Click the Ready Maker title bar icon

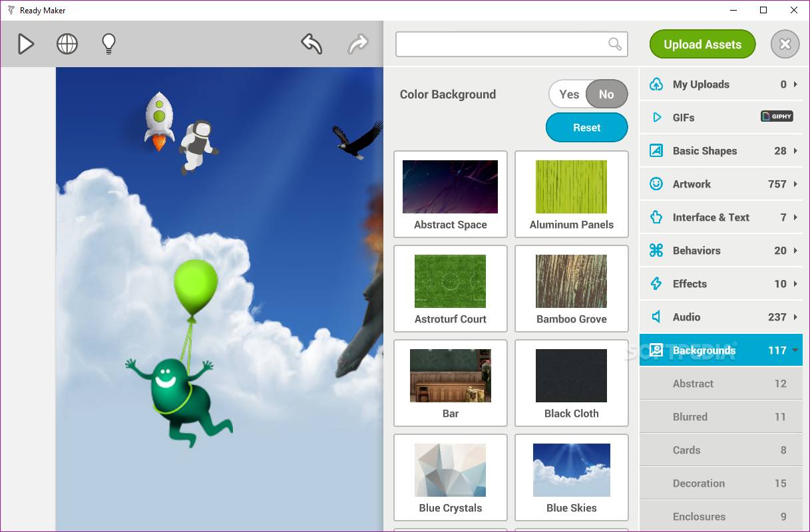pyautogui.click(x=11, y=10)
